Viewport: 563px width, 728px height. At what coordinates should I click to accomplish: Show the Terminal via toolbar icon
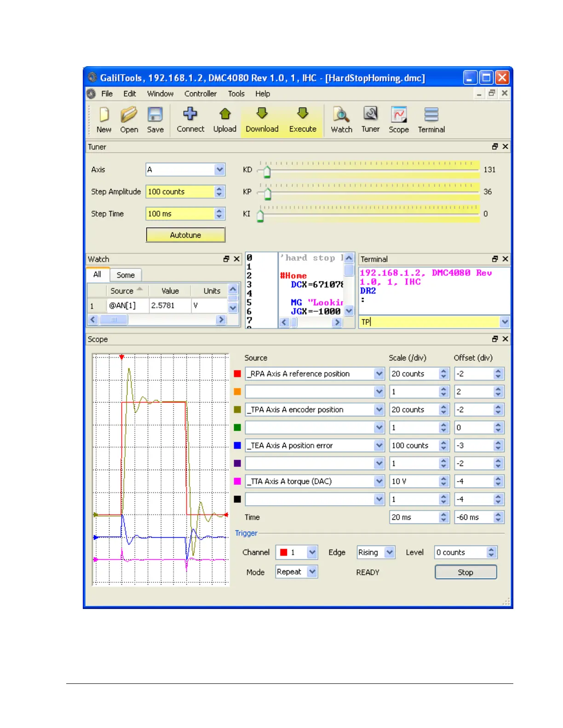point(431,119)
